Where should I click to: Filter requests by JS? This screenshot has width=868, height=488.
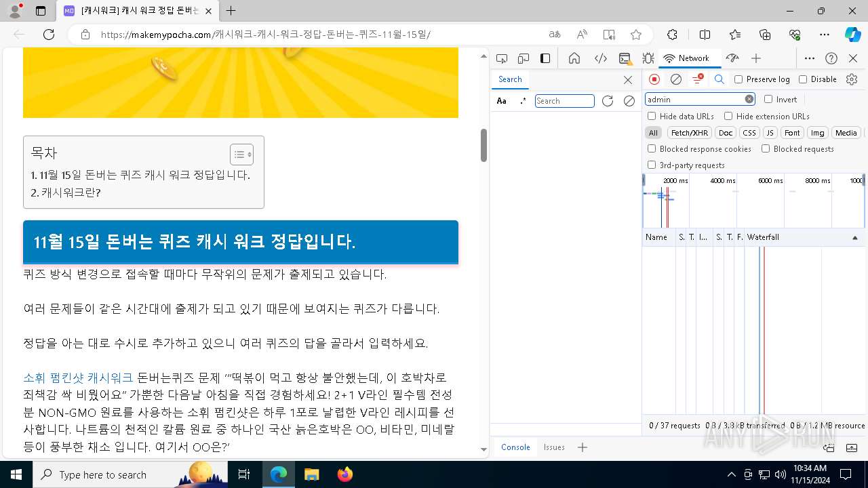(x=770, y=133)
